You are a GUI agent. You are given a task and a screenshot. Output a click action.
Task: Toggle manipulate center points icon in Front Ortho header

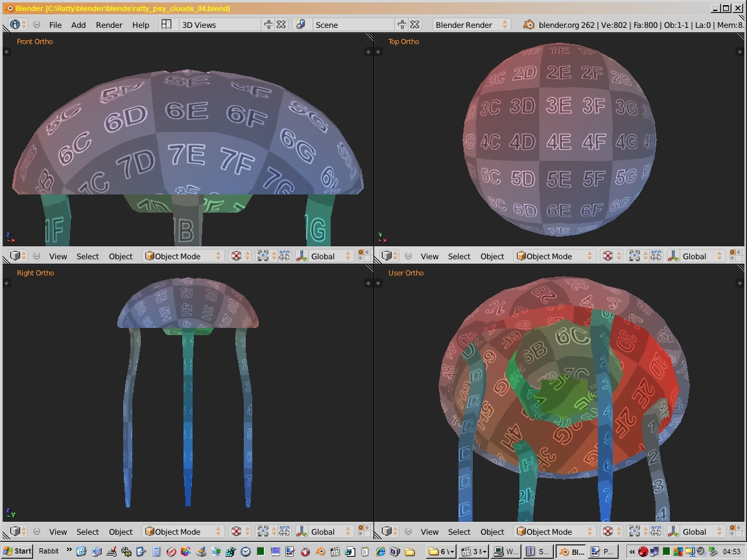coord(285,256)
